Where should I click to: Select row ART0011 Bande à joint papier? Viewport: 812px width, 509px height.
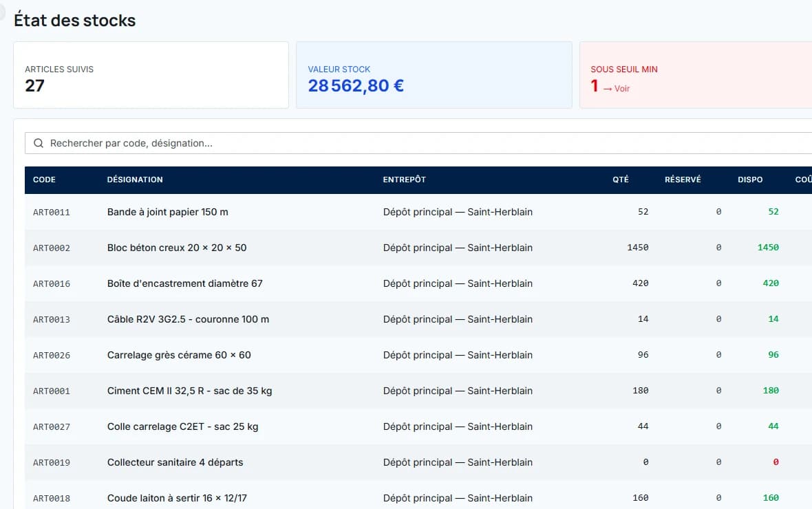418,212
